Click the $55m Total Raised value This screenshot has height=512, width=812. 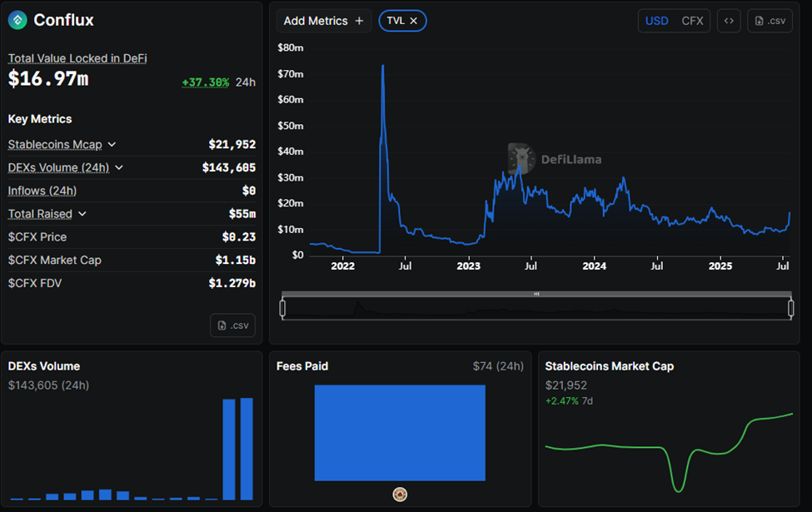(242, 214)
